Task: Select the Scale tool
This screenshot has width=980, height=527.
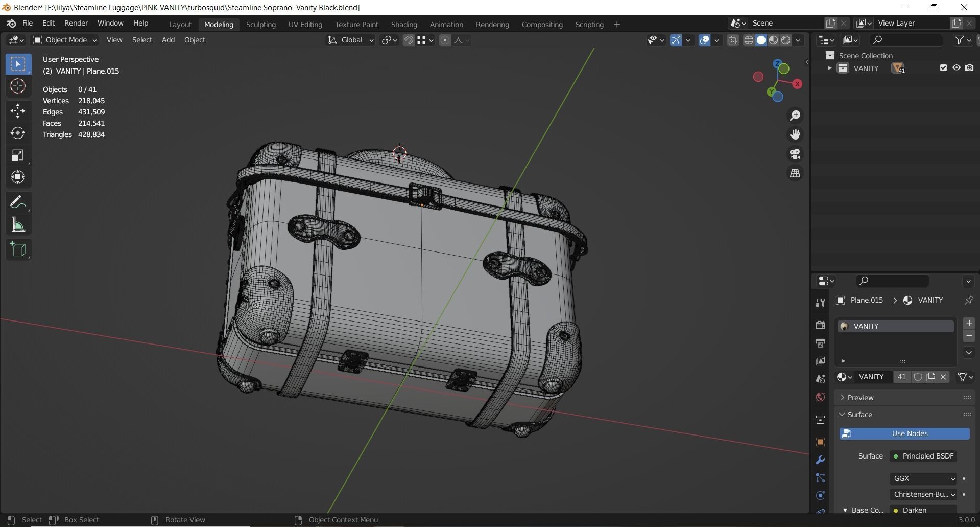Action: pyautogui.click(x=18, y=155)
